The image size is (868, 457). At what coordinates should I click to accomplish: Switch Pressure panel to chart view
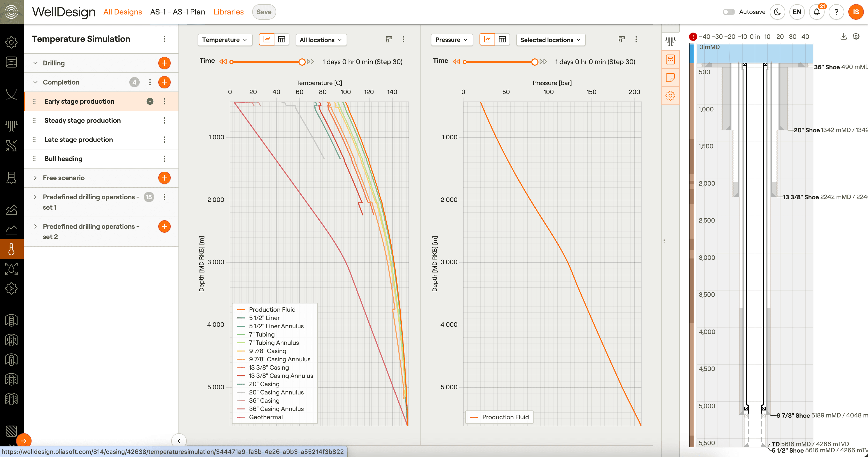pyautogui.click(x=487, y=39)
